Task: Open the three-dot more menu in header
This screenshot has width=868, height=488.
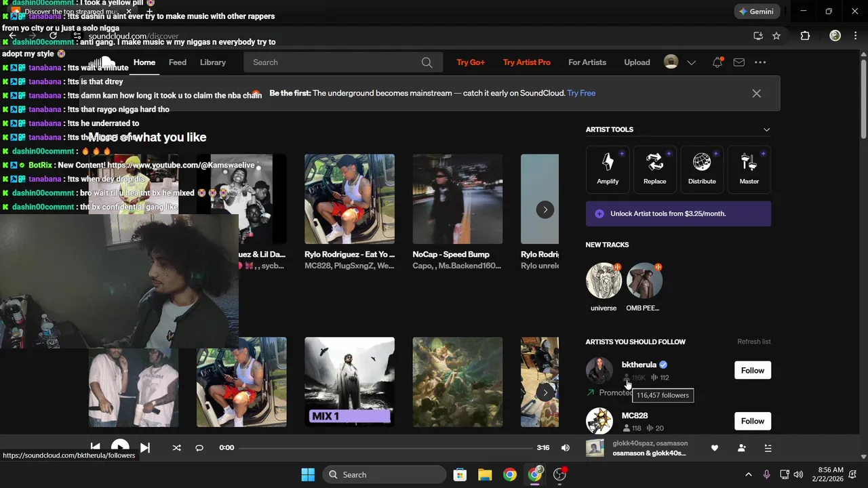Action: (760, 62)
